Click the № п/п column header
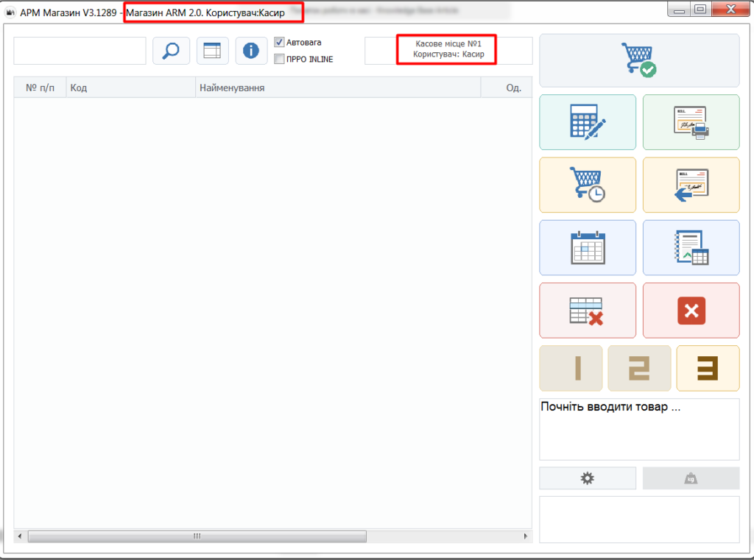This screenshot has height=560, width=754. 40,88
